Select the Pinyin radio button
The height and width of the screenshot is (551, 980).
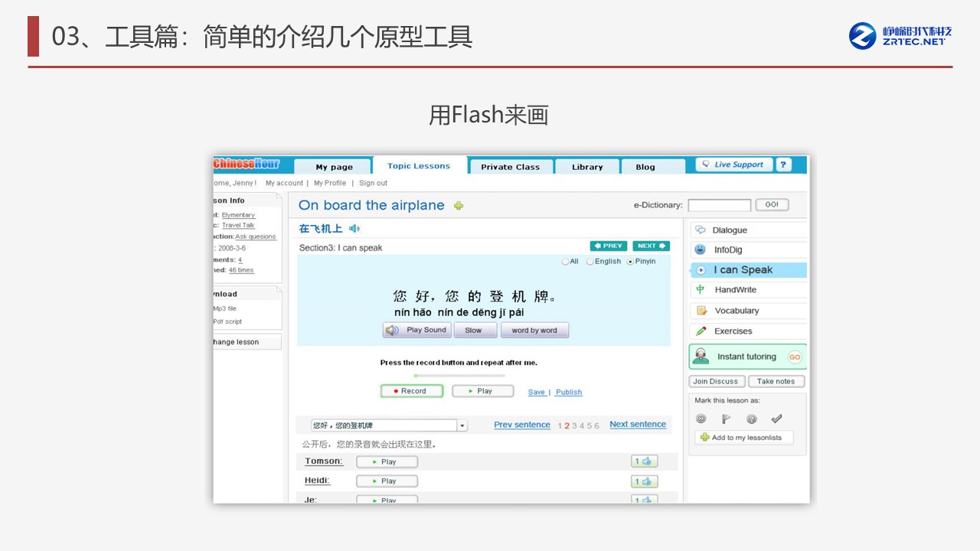tap(631, 262)
